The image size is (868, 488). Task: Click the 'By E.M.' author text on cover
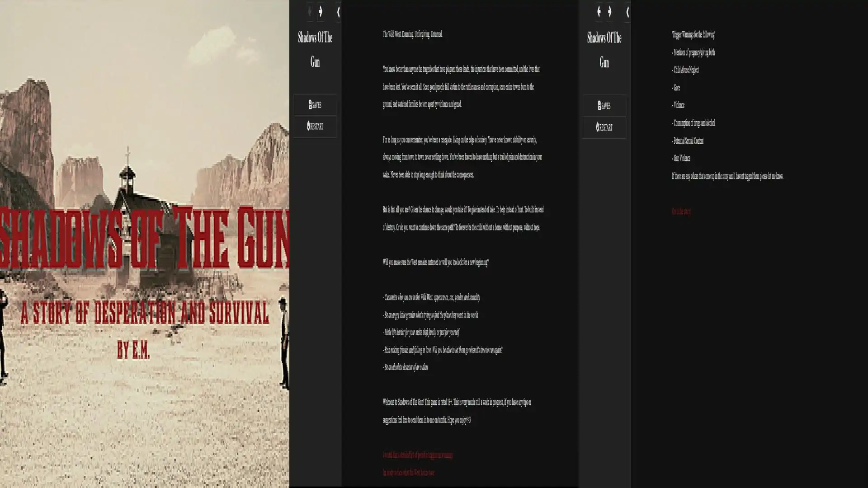point(133,350)
